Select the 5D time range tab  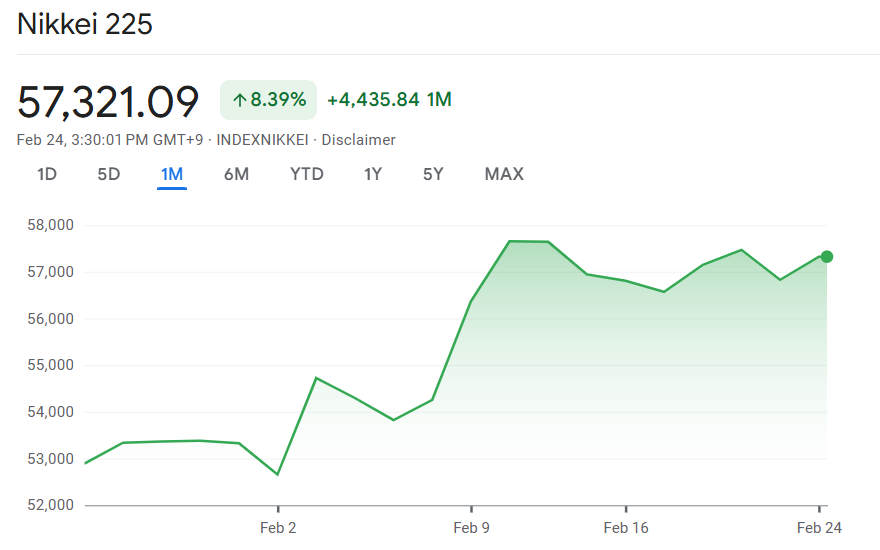[x=108, y=174]
